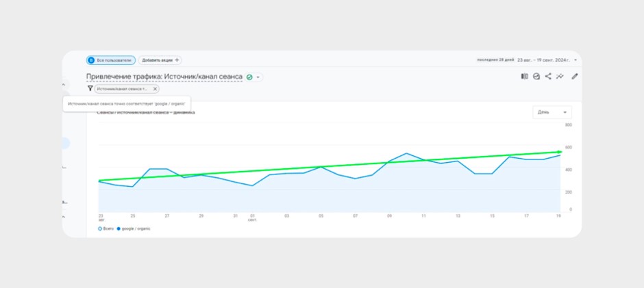
Task: Remove the Источник/канал сеанса filter chip
Action: point(155,89)
